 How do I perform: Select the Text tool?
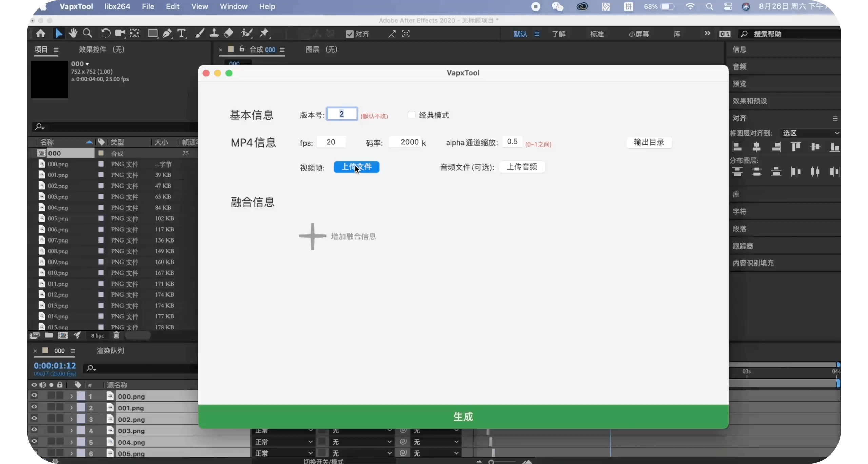tap(182, 33)
